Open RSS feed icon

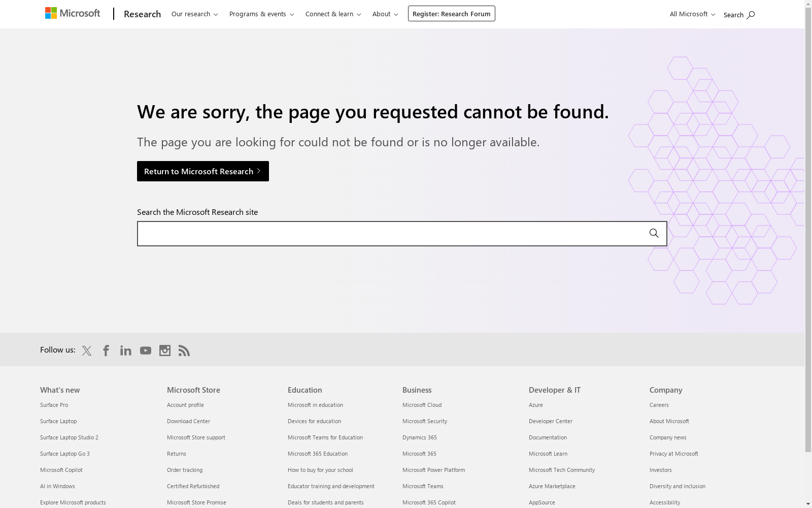click(184, 351)
